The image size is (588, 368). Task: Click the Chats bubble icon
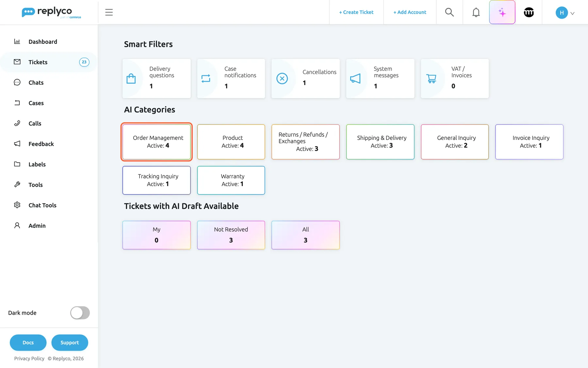point(17,82)
